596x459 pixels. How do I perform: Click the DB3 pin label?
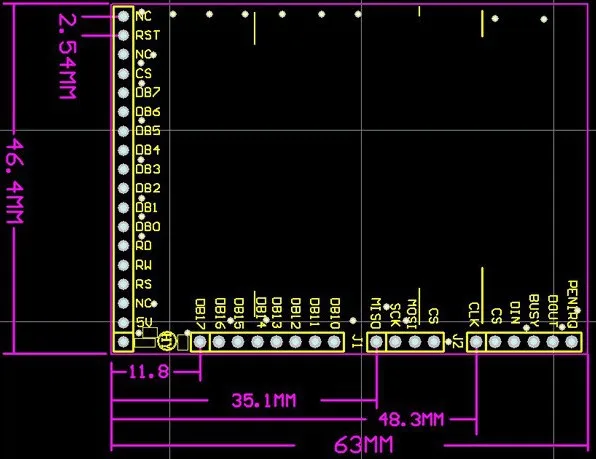(x=147, y=169)
